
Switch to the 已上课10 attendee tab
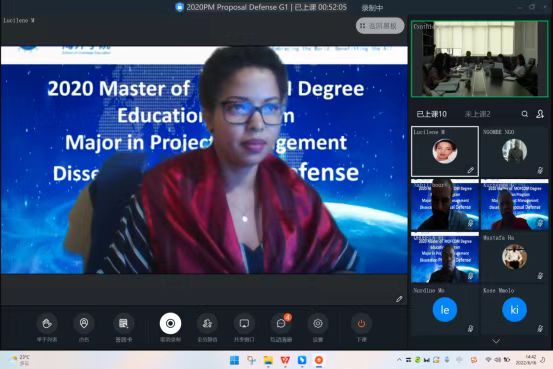pos(431,114)
